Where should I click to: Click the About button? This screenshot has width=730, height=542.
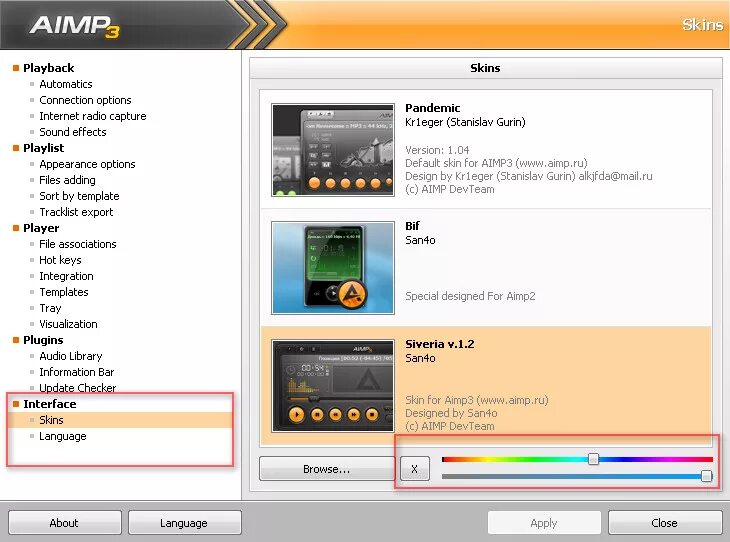click(x=64, y=523)
